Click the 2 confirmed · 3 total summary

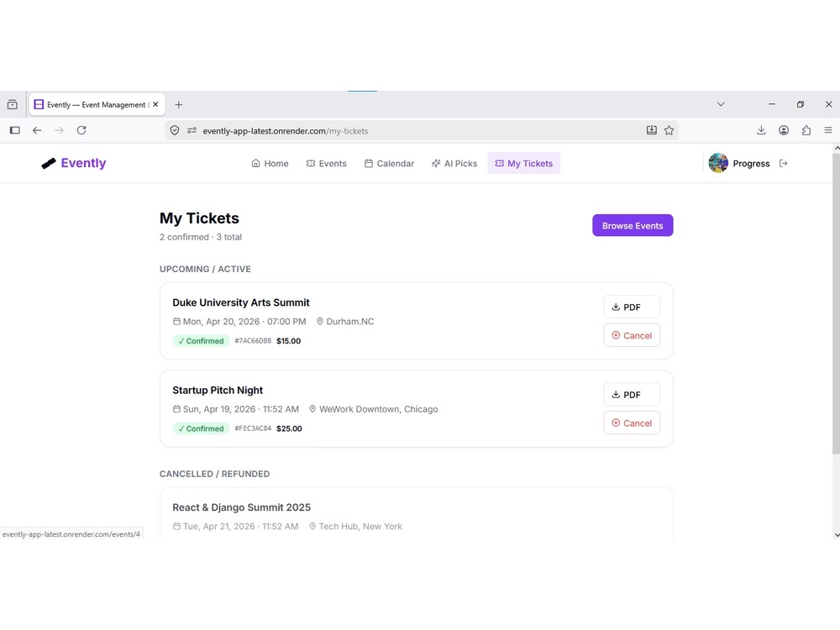(x=201, y=237)
